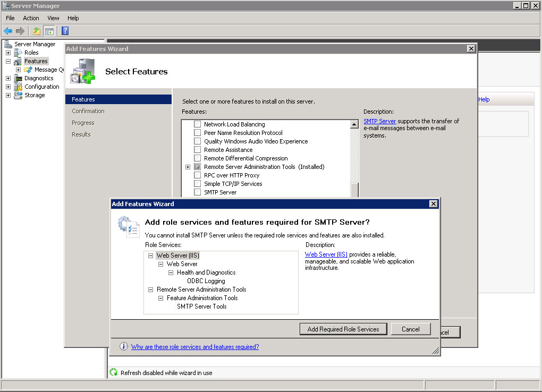
Task: Click the Select Features wizard server icon
Action: (82, 71)
